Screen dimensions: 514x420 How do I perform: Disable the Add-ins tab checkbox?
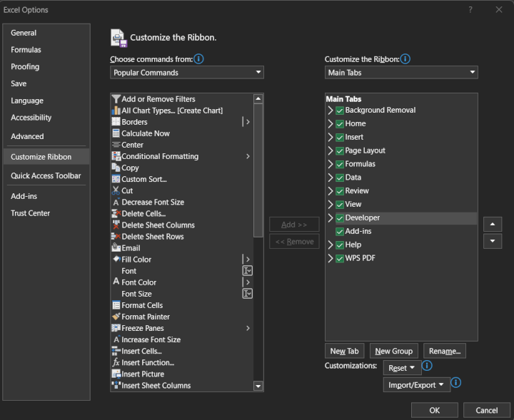(x=340, y=232)
